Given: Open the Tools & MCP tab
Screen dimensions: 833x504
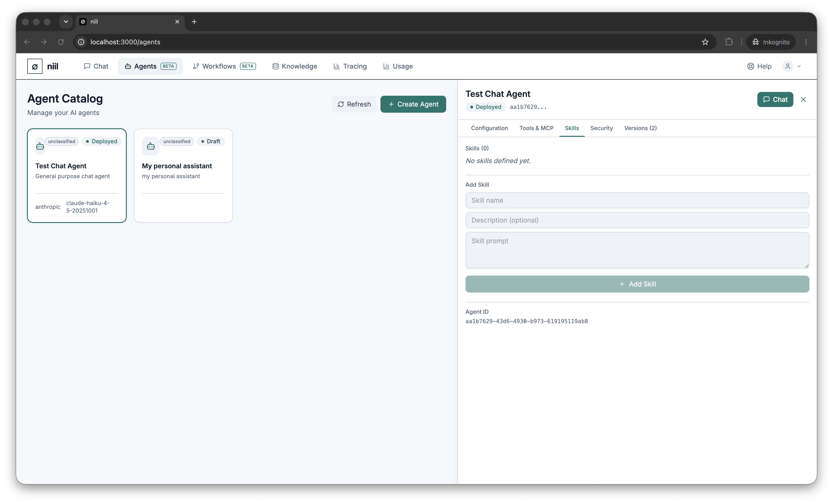Looking at the screenshot, I should (536, 128).
